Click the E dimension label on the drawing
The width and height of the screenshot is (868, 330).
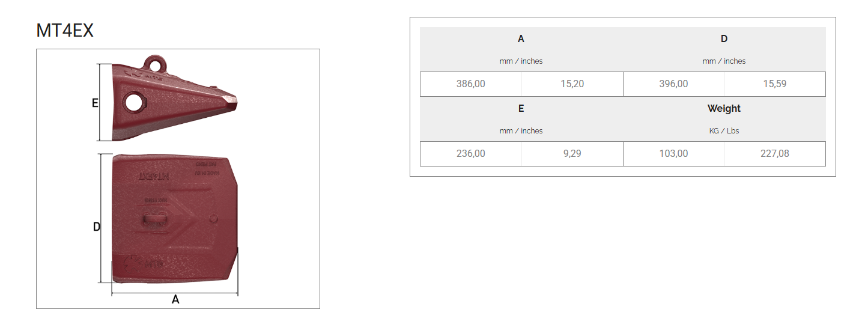pyautogui.click(x=95, y=103)
